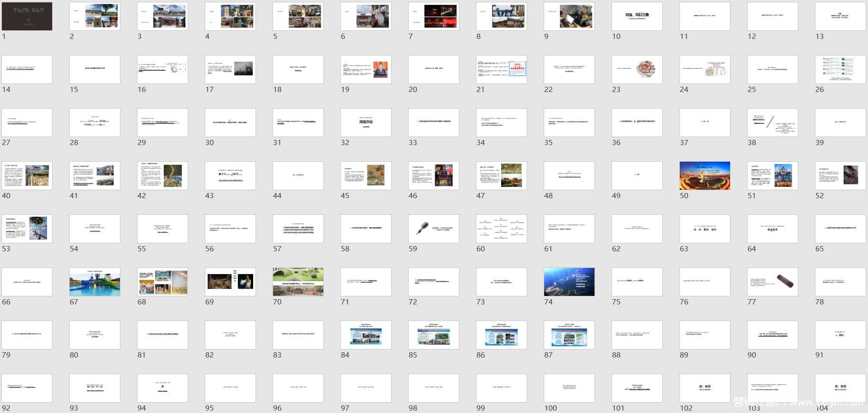This screenshot has width=868, height=413.
Task: Click slide 31 thumbnail
Action: click(x=298, y=122)
